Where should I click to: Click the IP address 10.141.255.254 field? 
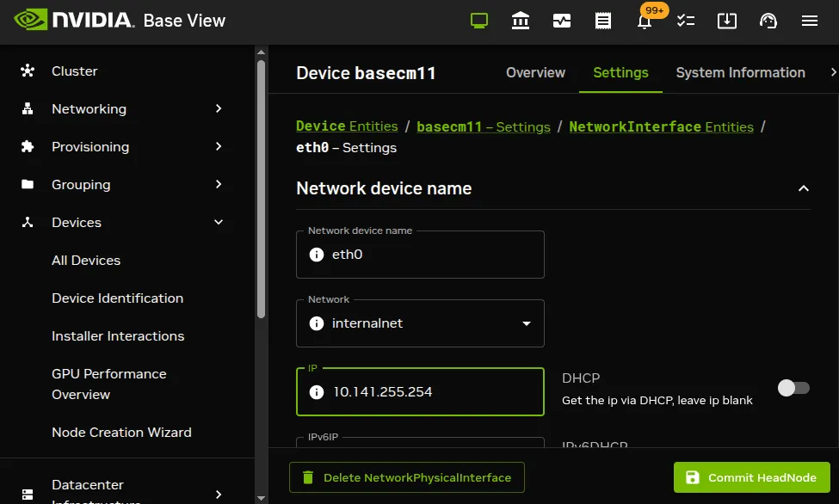pos(420,391)
